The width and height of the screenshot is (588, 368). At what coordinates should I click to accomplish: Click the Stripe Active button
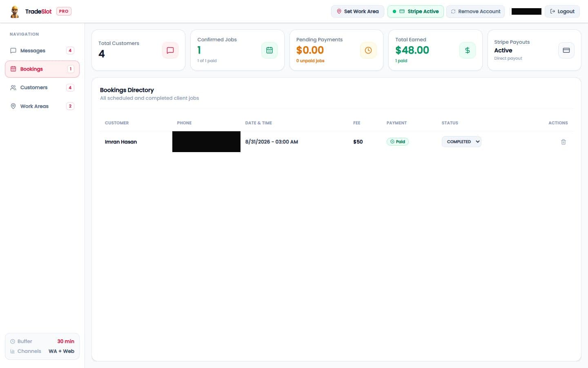tap(416, 11)
